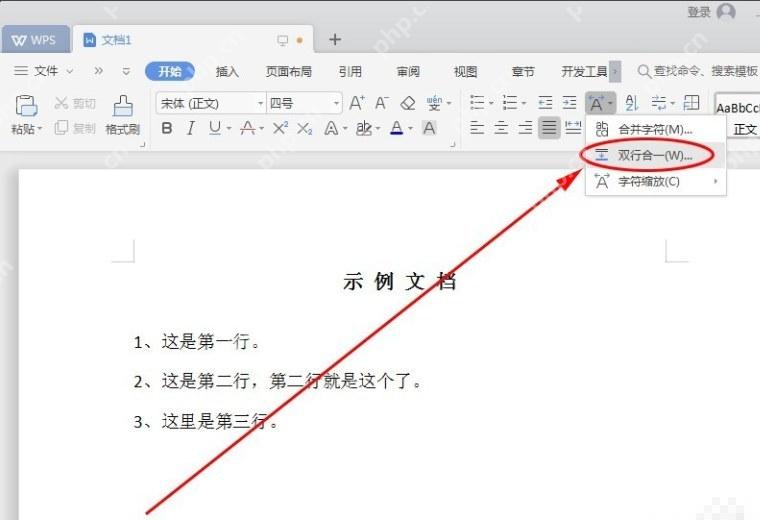
Task: Apply the highlight color swatch
Action: point(364,128)
